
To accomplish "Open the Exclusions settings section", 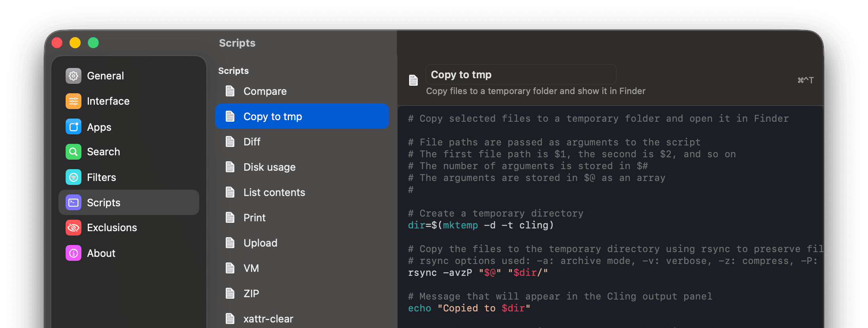I will [x=129, y=228].
